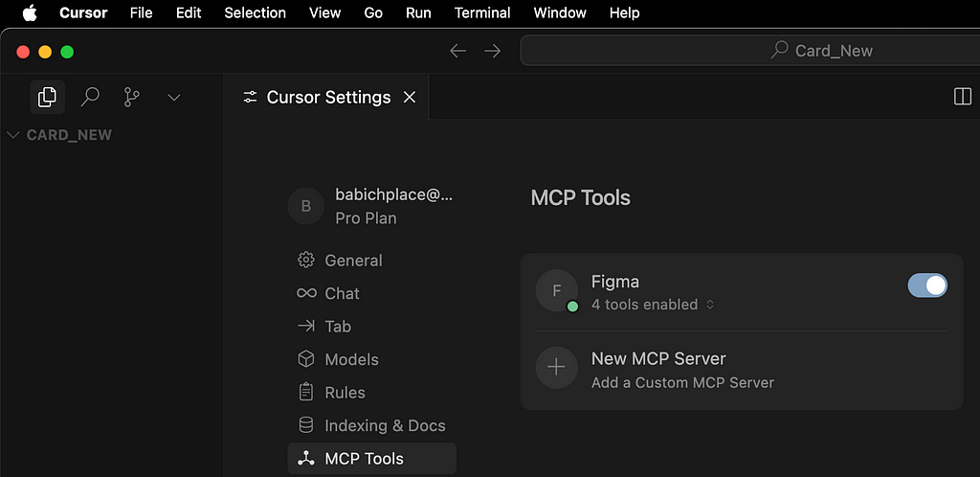Select MCP Tools settings section

pos(372,459)
